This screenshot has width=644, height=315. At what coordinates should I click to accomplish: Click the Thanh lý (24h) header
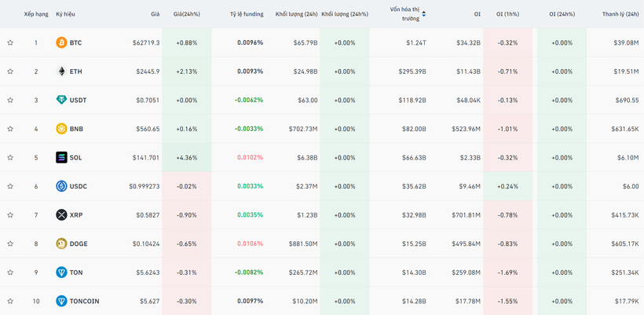(x=620, y=14)
